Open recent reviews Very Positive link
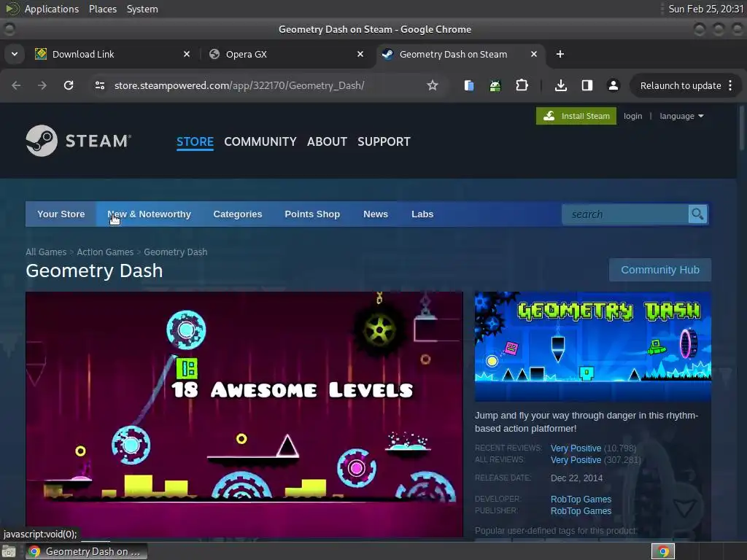This screenshot has width=747, height=560. [x=576, y=448]
